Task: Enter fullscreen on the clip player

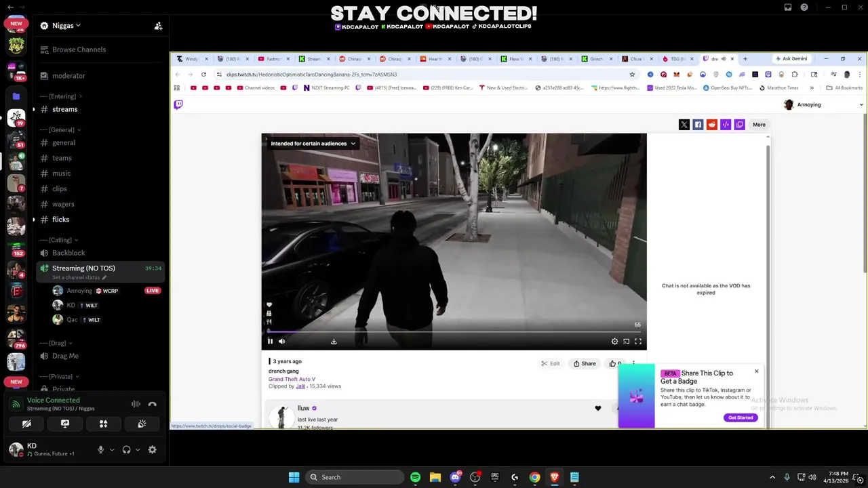Action: pyautogui.click(x=637, y=342)
